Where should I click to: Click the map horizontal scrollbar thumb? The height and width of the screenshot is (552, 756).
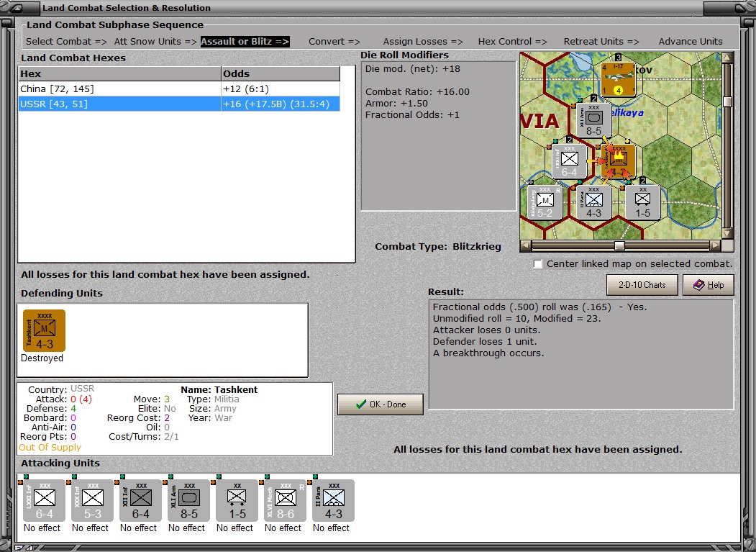coord(619,246)
